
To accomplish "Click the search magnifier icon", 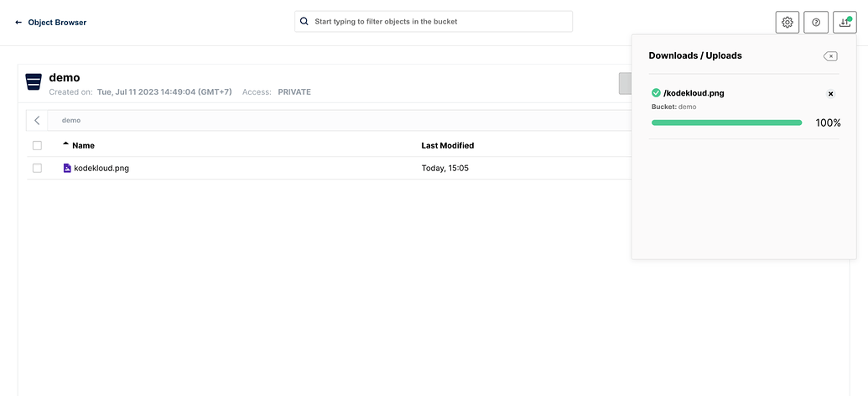I will [x=304, y=22].
